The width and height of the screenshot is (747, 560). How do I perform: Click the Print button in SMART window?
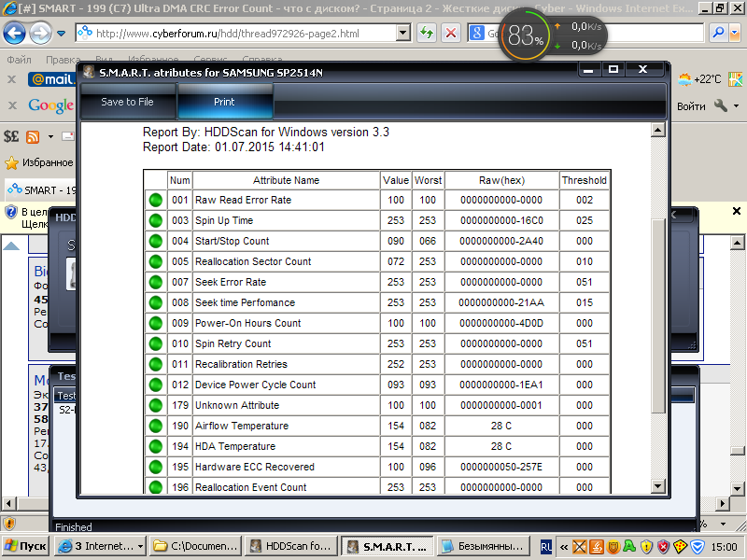pyautogui.click(x=224, y=102)
